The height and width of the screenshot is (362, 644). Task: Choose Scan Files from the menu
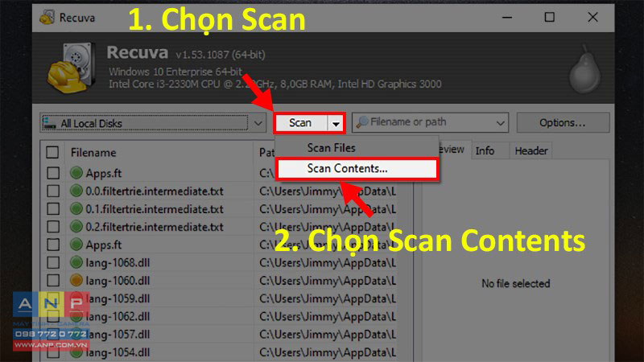357,148
